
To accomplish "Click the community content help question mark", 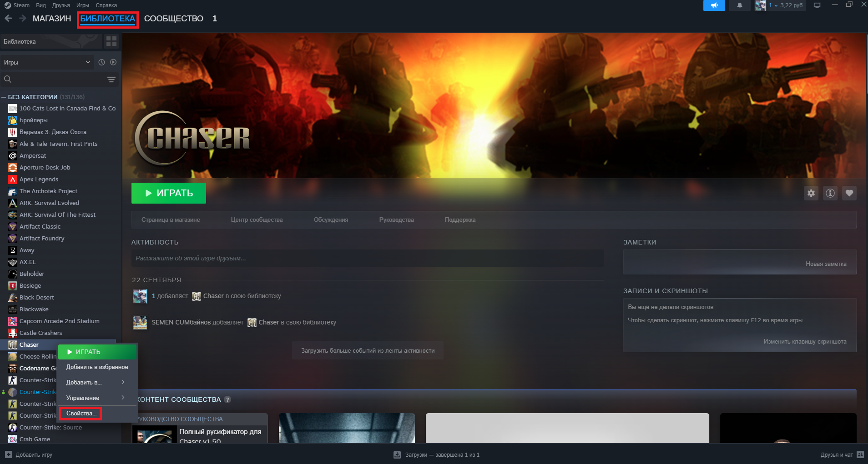I will coord(227,399).
